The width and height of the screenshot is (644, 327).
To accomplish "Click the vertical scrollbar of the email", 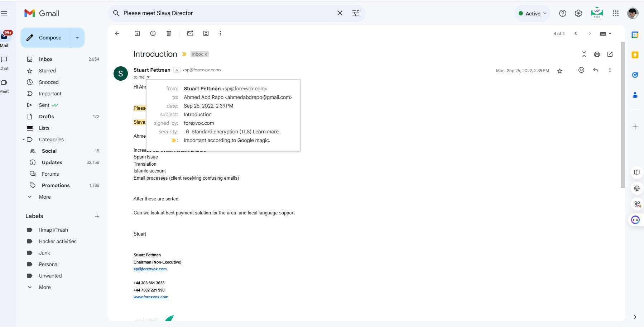I will pyautogui.click(x=623, y=115).
